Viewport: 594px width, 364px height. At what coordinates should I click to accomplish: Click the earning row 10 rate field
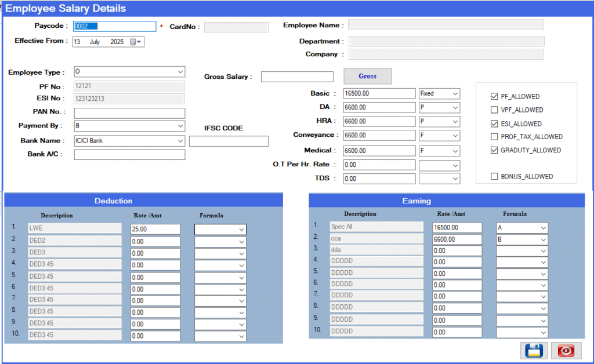coord(457,332)
